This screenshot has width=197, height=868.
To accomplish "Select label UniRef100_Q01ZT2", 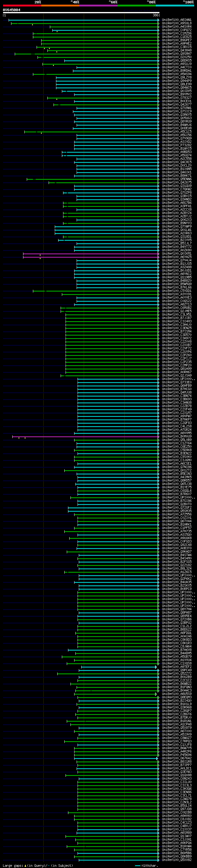I will click(x=176, y=470).
